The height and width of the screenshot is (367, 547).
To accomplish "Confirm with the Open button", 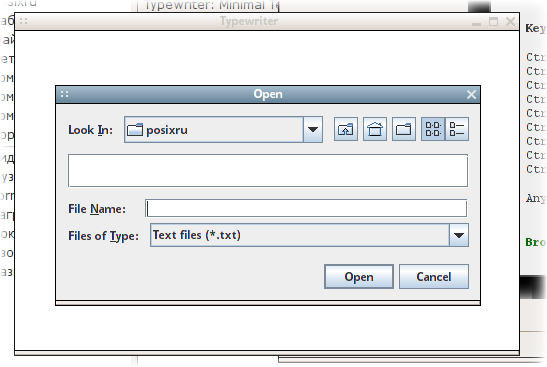I will 359,277.
